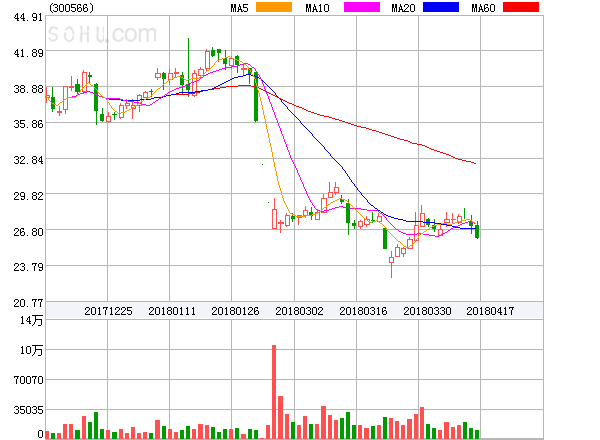
Task: Click the 20171225 date label
Action: (x=108, y=311)
